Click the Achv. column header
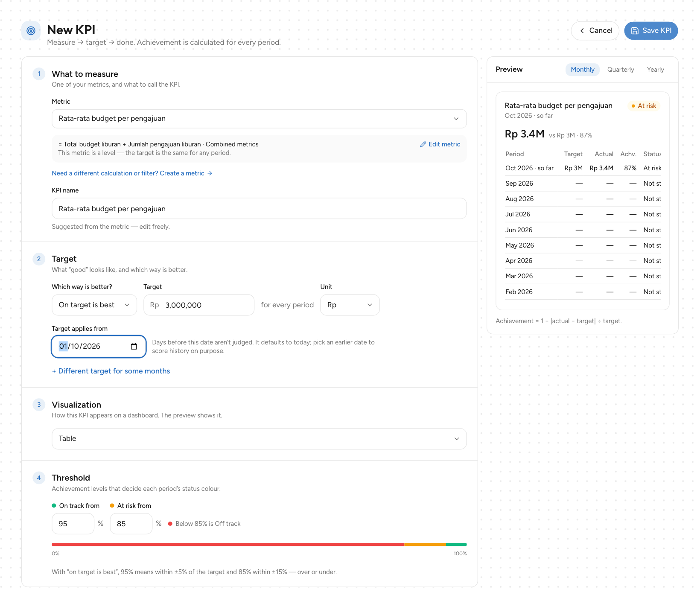 pos(628,154)
